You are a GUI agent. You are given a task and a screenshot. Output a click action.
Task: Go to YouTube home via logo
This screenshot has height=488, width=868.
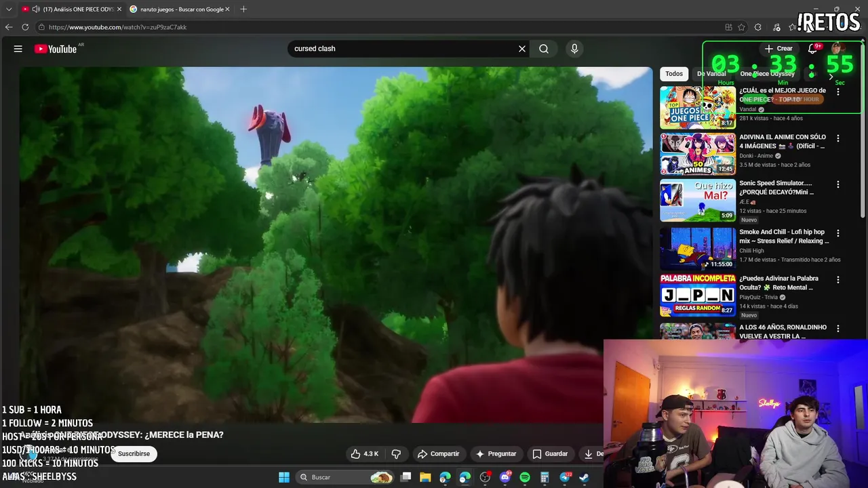56,49
